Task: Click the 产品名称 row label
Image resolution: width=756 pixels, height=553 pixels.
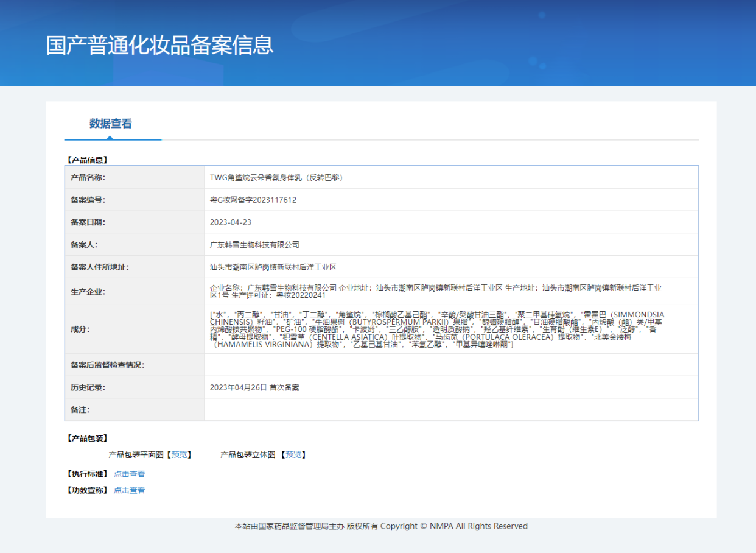Action: pos(88,178)
